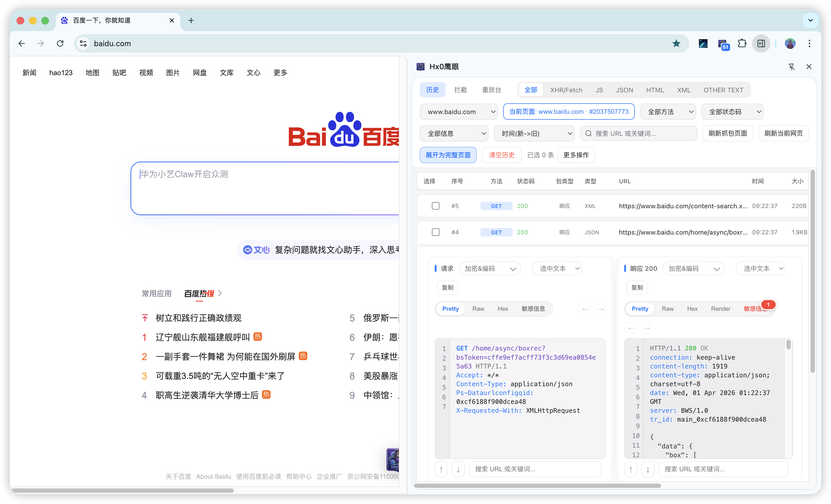This screenshot has height=504, width=831.
Task: Switch response to Render view
Action: (720, 309)
